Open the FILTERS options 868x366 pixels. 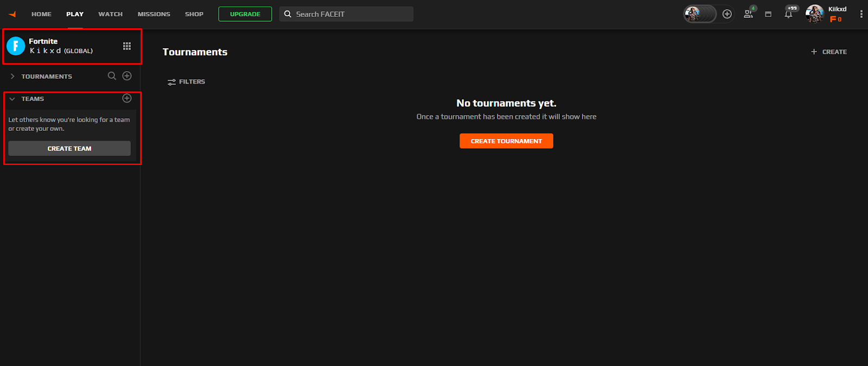tap(186, 82)
